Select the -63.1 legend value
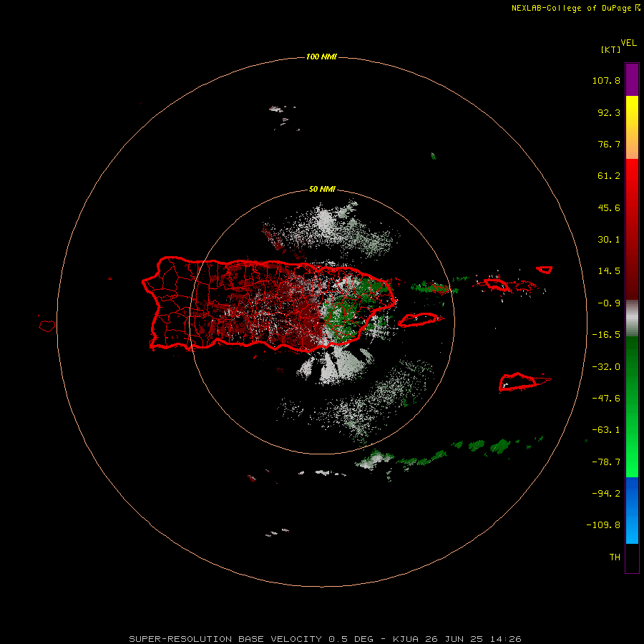644x644 pixels. 606,430
